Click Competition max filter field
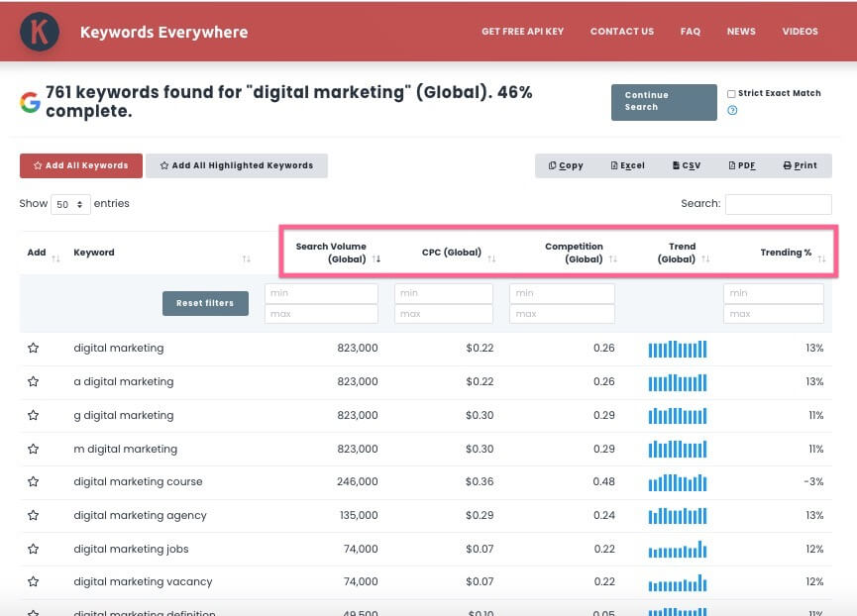857x616 pixels. click(x=562, y=314)
